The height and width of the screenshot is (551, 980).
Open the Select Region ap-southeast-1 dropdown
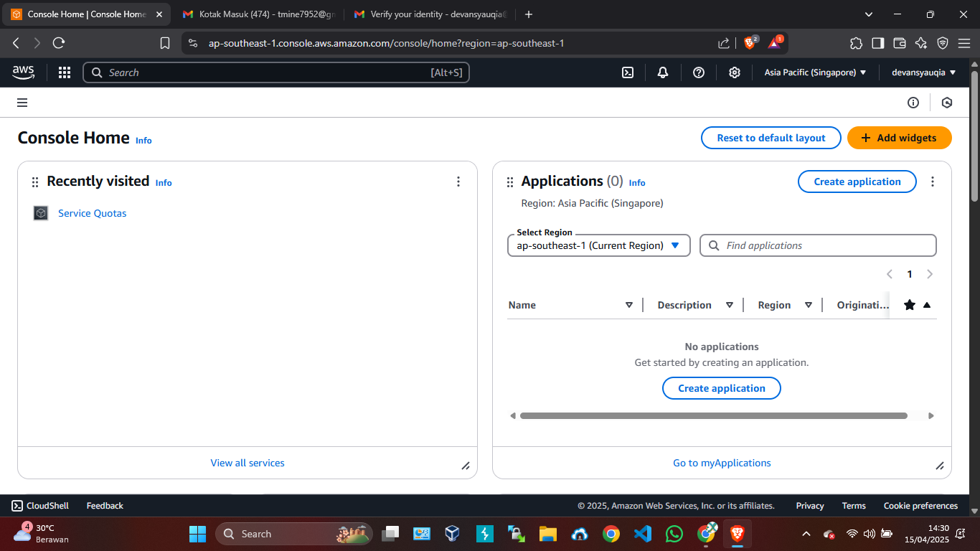pos(599,245)
